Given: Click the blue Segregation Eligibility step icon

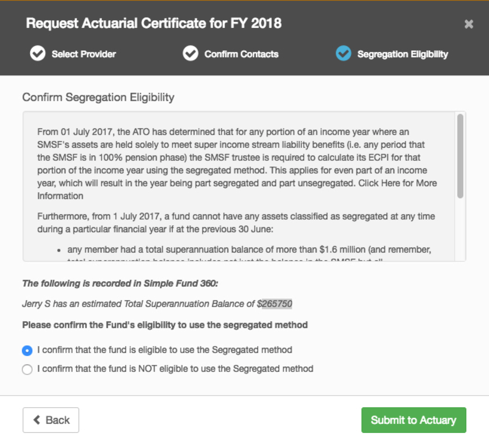Looking at the screenshot, I should tap(343, 54).
